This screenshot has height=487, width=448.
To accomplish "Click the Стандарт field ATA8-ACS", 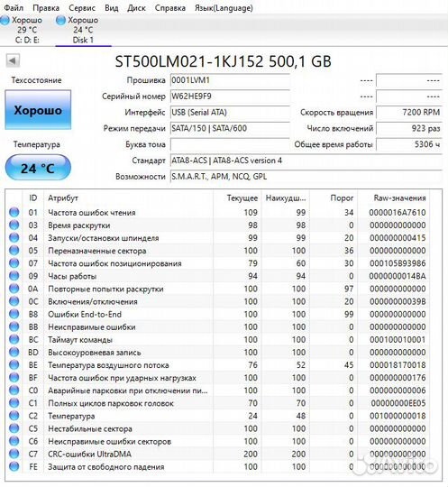I will [x=306, y=161].
